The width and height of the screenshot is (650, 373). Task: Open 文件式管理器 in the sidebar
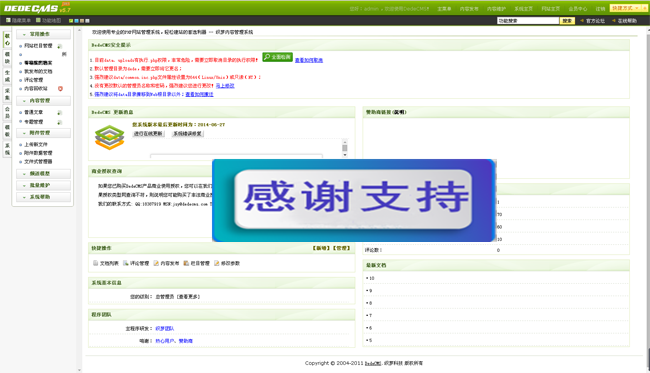pos(38,162)
